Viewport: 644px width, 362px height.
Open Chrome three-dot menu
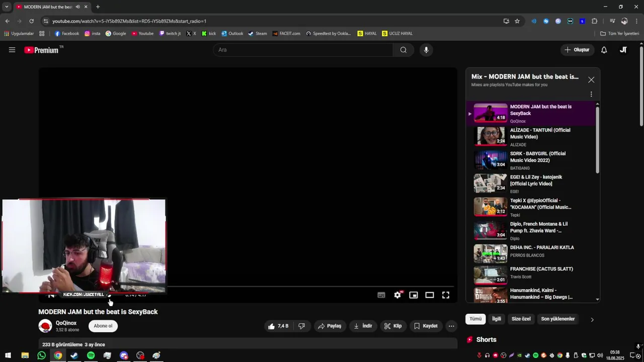tap(637, 21)
